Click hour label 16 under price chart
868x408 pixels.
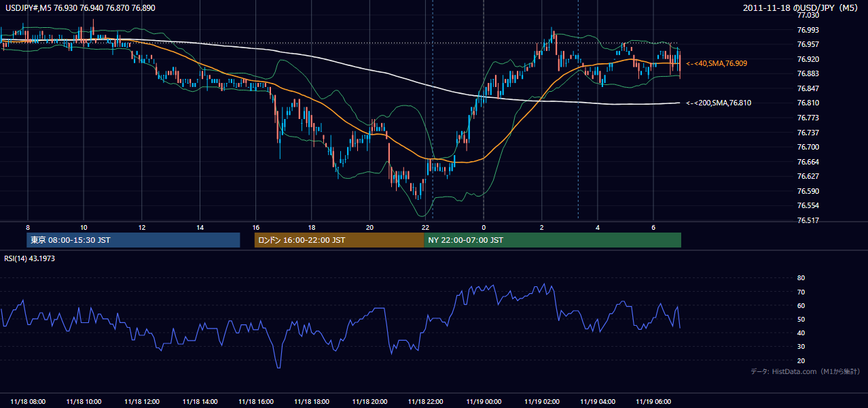[x=255, y=226]
